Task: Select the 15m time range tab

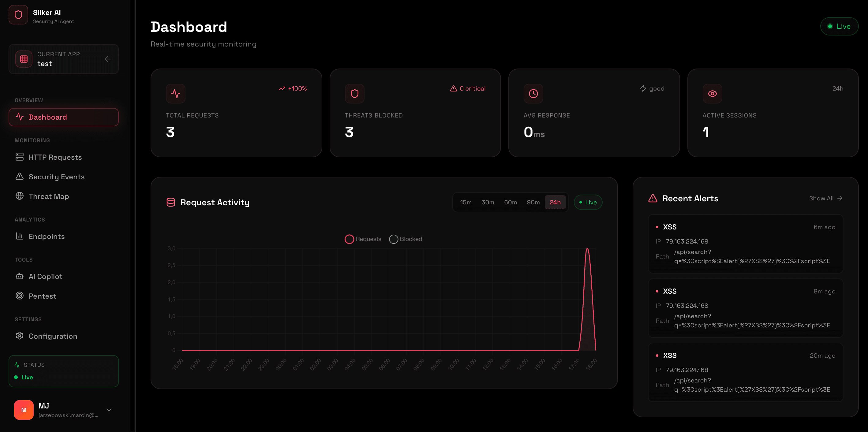Action: [x=466, y=202]
